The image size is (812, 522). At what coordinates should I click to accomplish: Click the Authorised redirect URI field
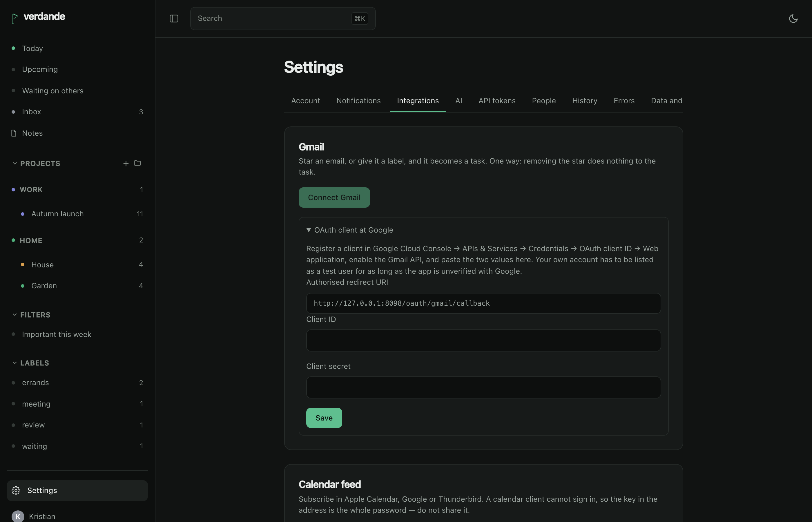(483, 303)
